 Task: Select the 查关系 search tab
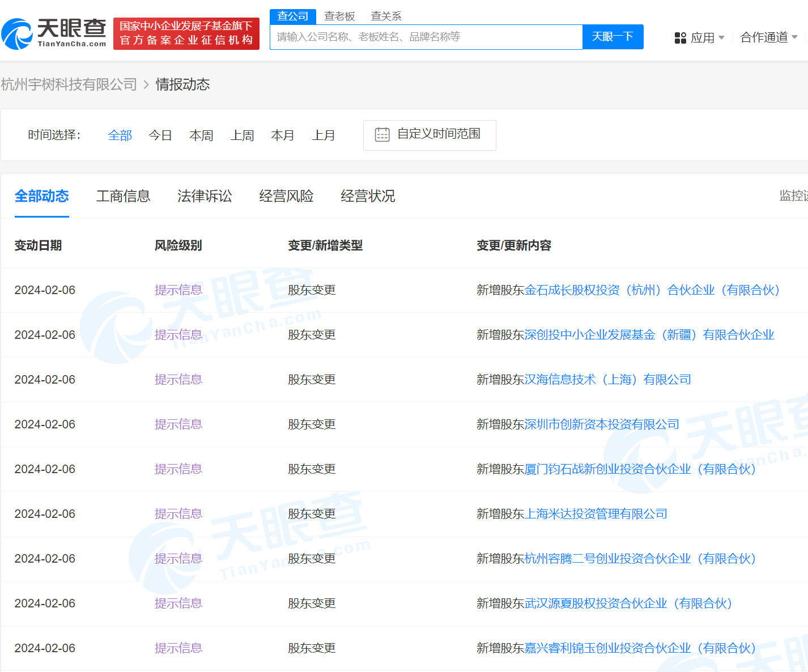tap(386, 16)
